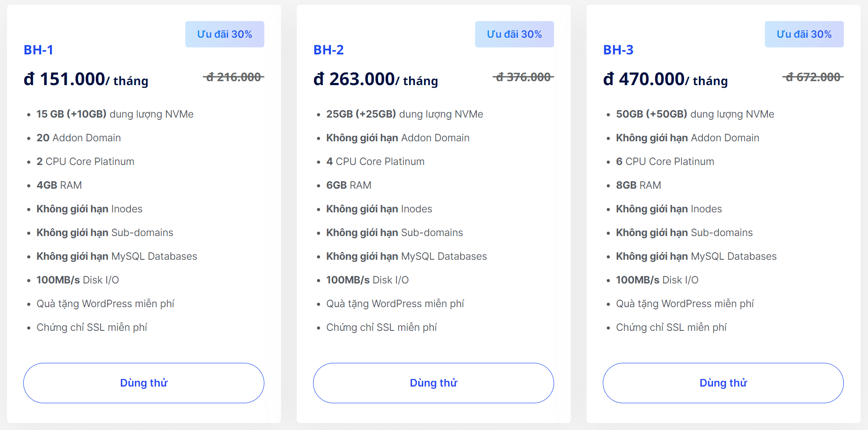
Task: Click the đ 470.000/tháng price
Action: 666,79
